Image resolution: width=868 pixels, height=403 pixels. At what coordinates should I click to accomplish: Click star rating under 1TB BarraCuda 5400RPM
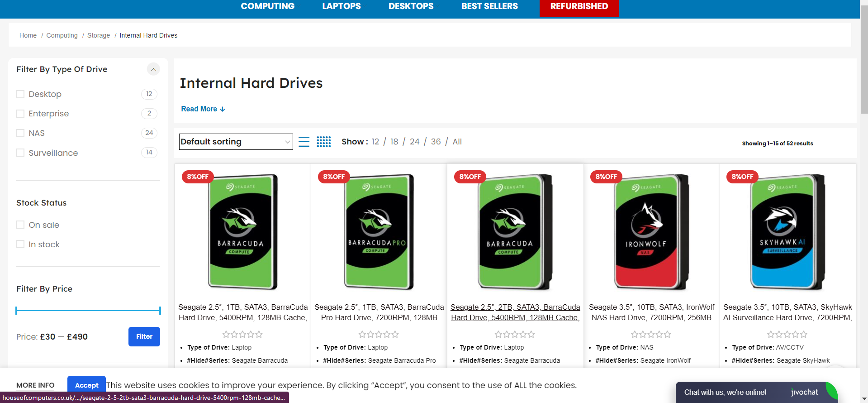(242, 335)
